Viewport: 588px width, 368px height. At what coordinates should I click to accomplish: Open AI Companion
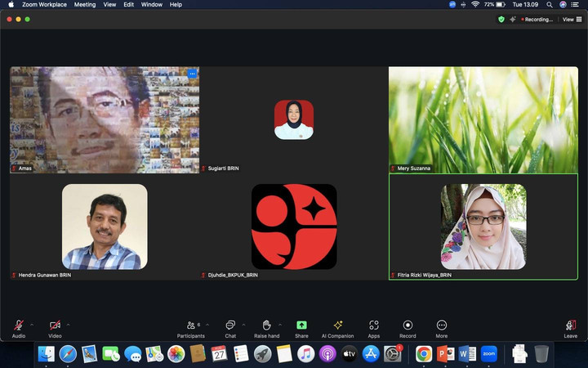[337, 326]
